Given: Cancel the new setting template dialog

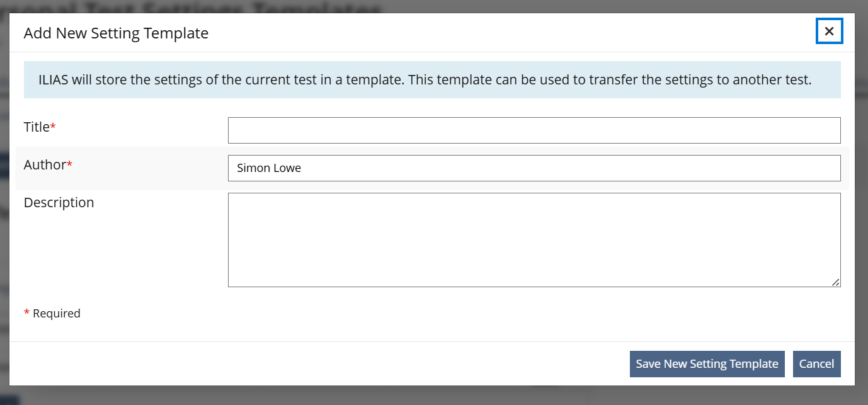Looking at the screenshot, I should 816,364.
